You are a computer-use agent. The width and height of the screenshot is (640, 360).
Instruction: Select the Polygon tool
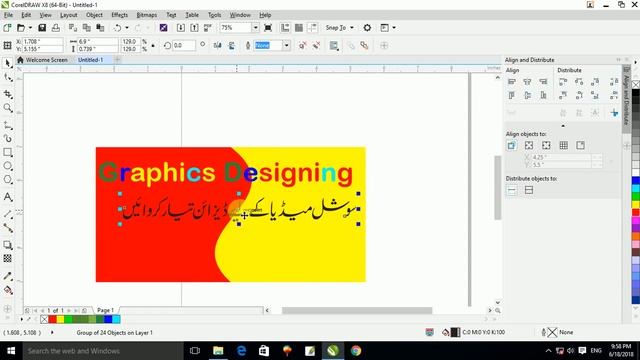(8, 180)
